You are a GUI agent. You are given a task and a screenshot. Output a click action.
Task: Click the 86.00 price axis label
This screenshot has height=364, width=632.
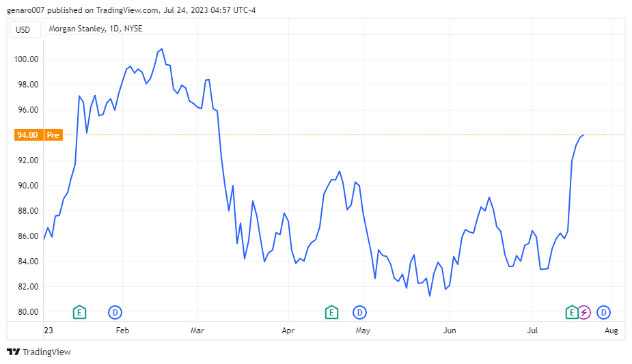tap(28, 236)
